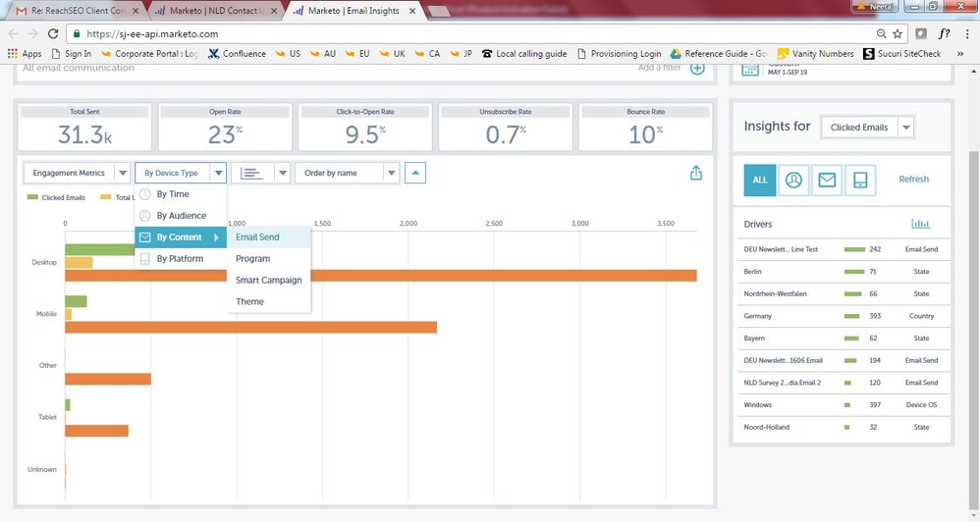The width and height of the screenshot is (980, 522).
Task: Select the audience insights person icon
Action: click(x=793, y=180)
